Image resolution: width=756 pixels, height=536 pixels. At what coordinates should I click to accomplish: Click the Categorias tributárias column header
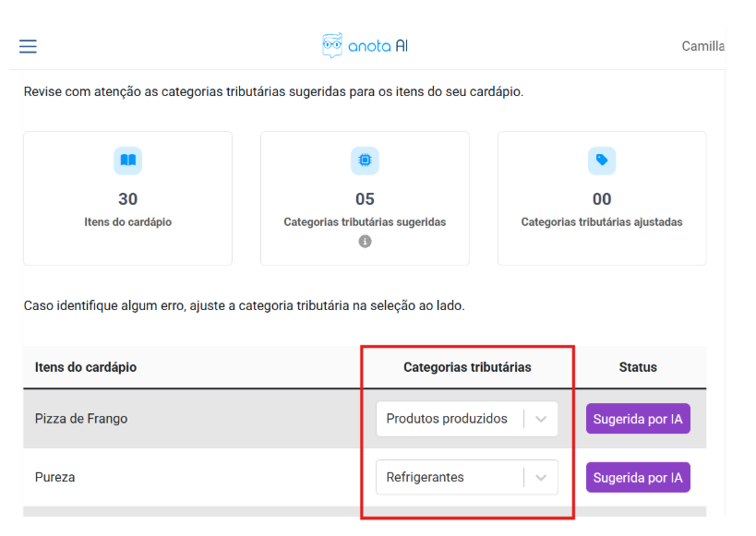click(x=467, y=367)
